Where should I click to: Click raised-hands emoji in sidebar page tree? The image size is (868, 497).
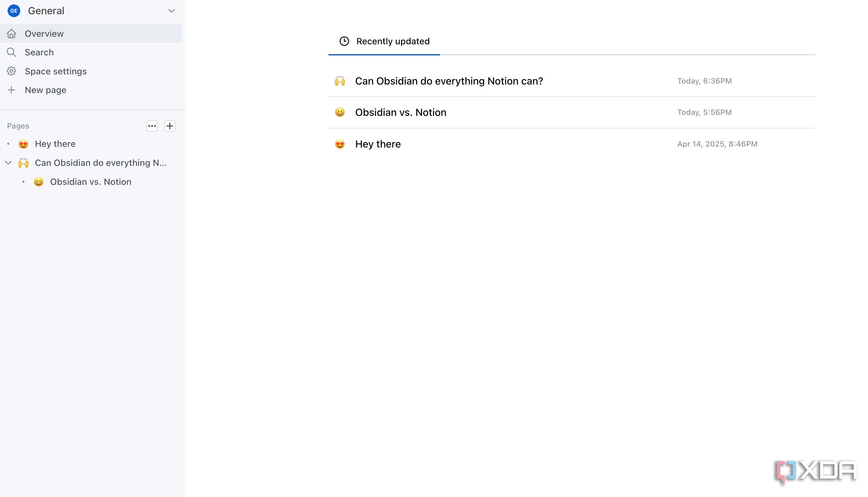[23, 163]
